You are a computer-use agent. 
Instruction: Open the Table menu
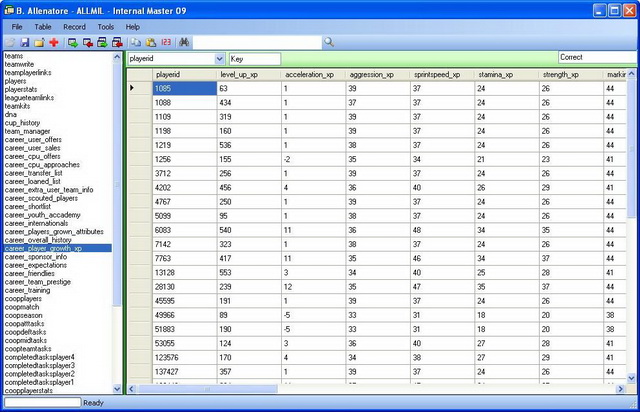pos(43,27)
